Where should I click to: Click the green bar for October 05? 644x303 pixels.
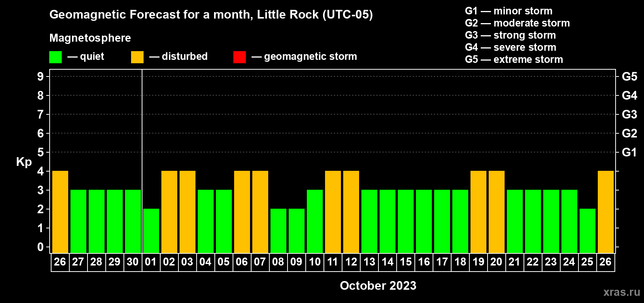tap(224, 222)
